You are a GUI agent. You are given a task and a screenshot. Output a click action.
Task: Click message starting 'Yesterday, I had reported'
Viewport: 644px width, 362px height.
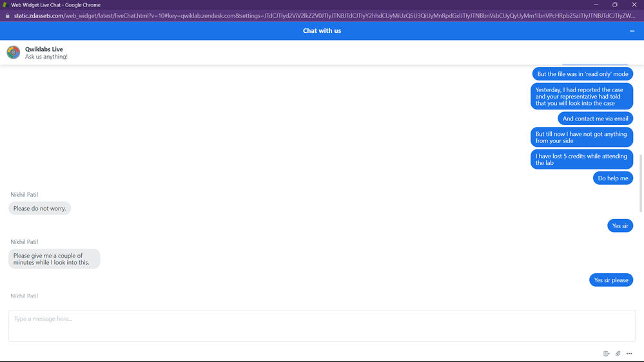581,97
